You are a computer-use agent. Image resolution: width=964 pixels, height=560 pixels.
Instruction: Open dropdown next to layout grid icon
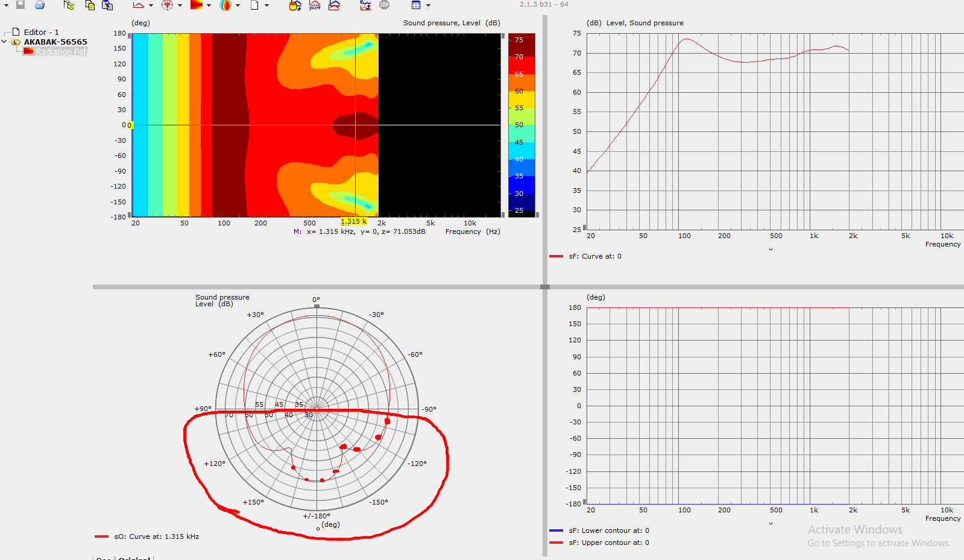(428, 5)
